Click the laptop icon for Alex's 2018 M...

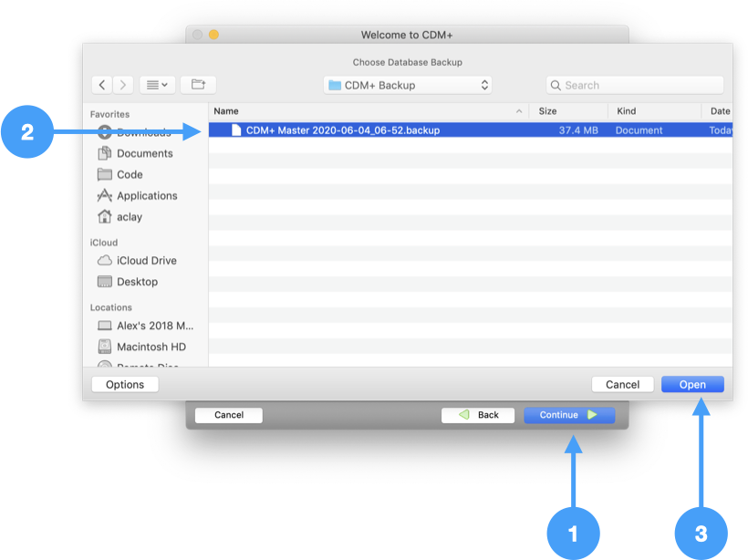point(105,326)
